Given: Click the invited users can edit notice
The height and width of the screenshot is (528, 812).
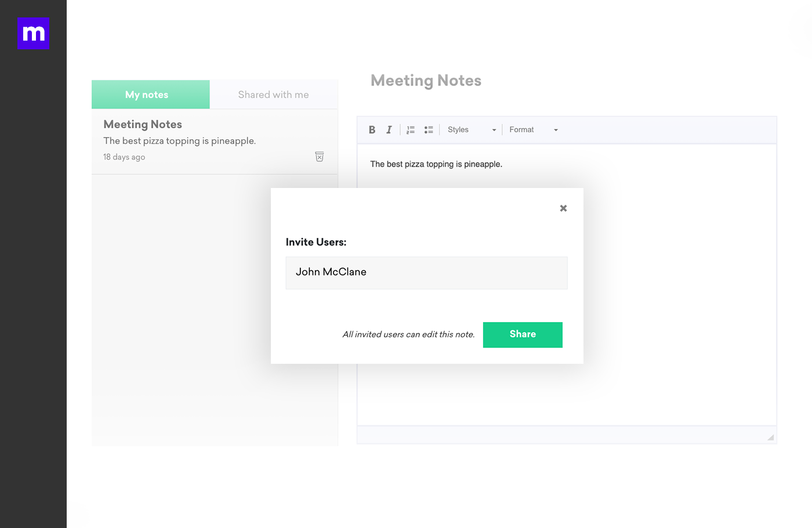Looking at the screenshot, I should click(408, 335).
